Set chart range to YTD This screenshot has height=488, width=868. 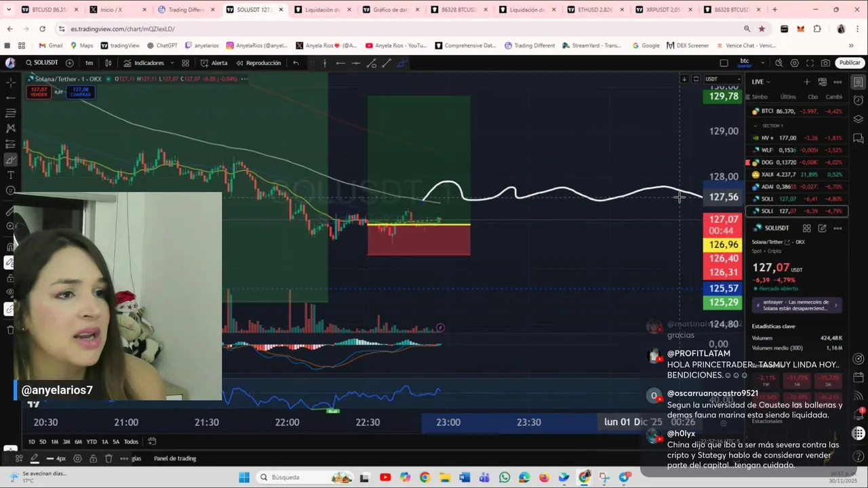pos(92,442)
